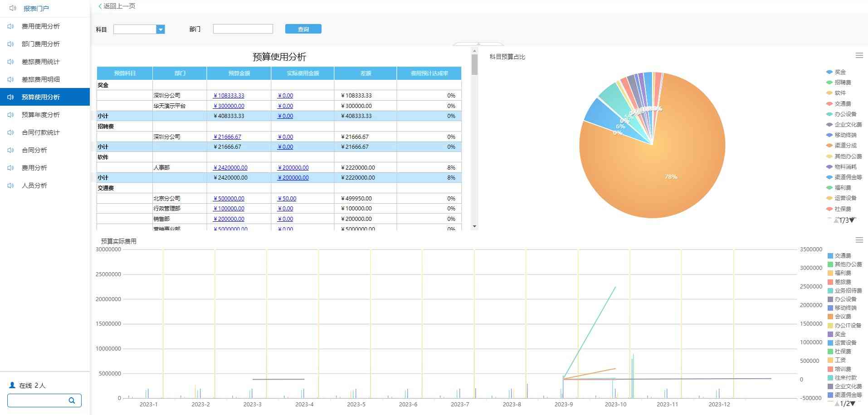Click the 报表门户 speaker icon
The width and height of the screenshot is (868, 415).
coord(13,8)
